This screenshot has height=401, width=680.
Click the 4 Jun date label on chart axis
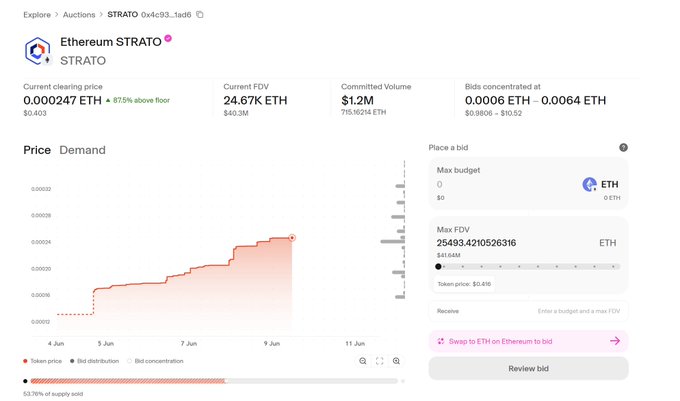(56, 343)
